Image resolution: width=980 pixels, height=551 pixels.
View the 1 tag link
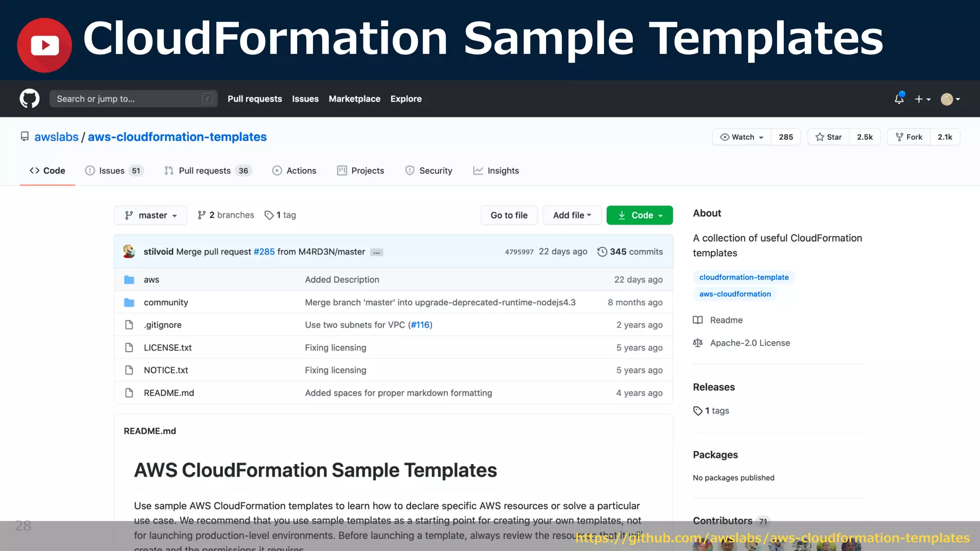(280, 215)
